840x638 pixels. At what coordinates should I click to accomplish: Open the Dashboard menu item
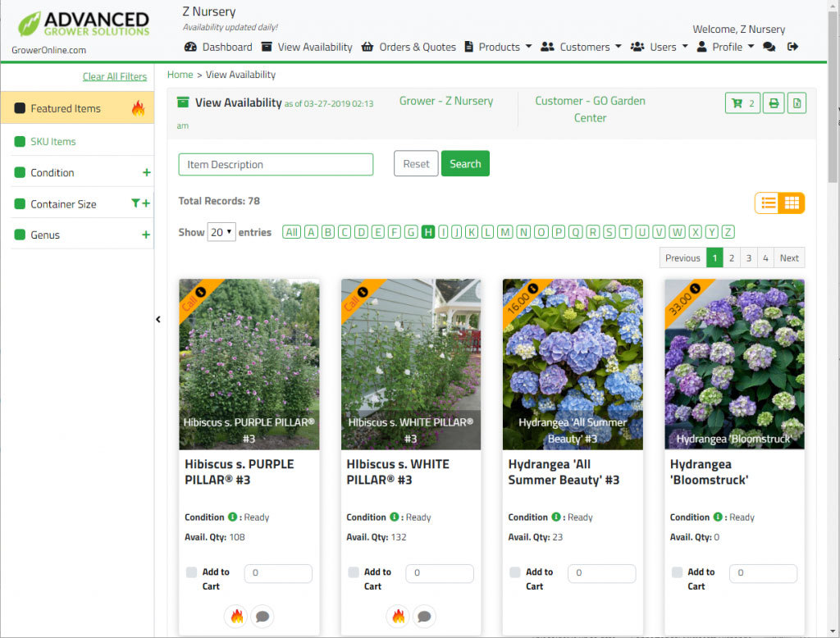pos(218,48)
